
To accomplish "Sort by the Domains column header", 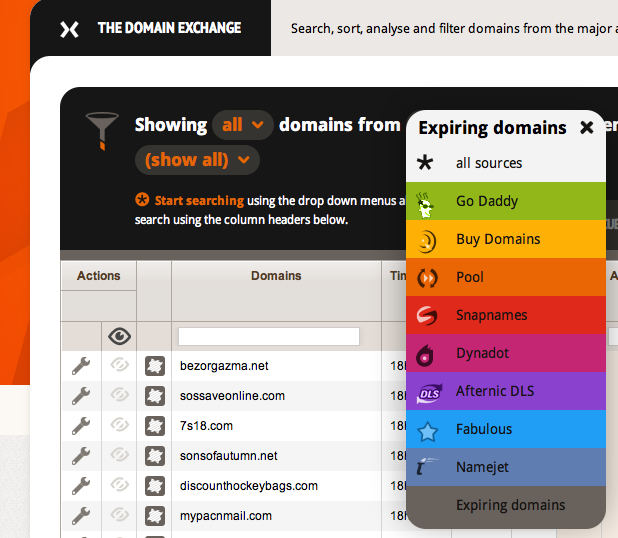I will pos(276,276).
